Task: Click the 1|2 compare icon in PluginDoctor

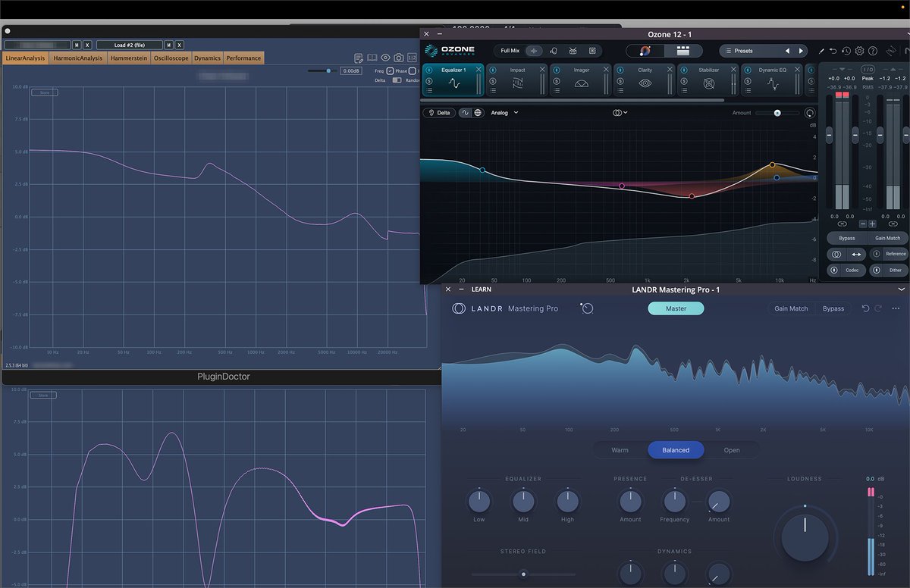Action: (x=412, y=58)
